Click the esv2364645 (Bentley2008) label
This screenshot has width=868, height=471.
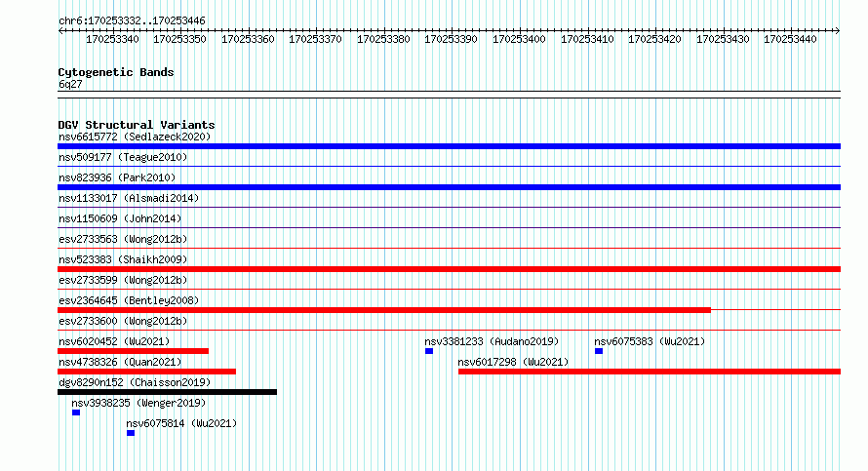click(x=129, y=300)
